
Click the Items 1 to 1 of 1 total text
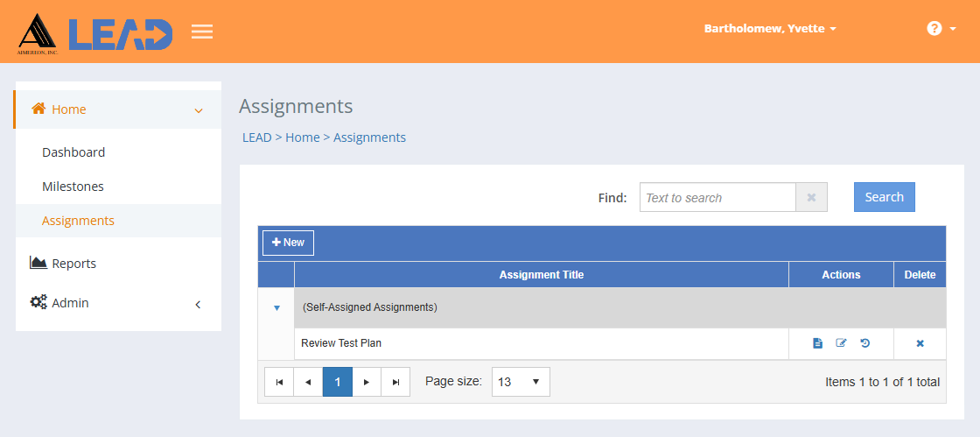883,381
